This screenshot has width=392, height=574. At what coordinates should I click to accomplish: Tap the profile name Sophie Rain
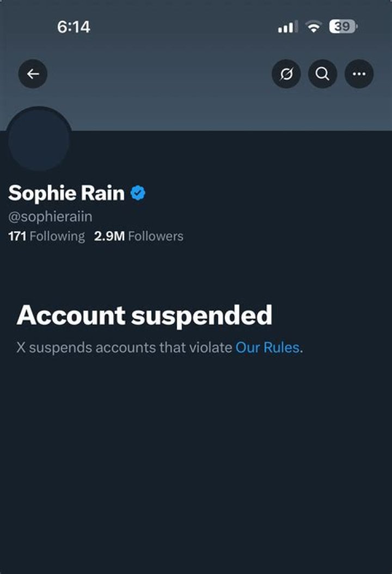click(x=65, y=193)
